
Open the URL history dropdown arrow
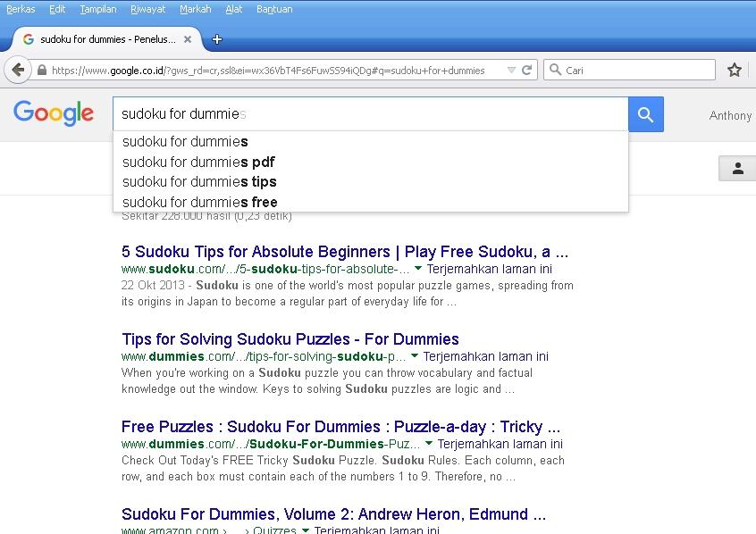pyautogui.click(x=511, y=71)
